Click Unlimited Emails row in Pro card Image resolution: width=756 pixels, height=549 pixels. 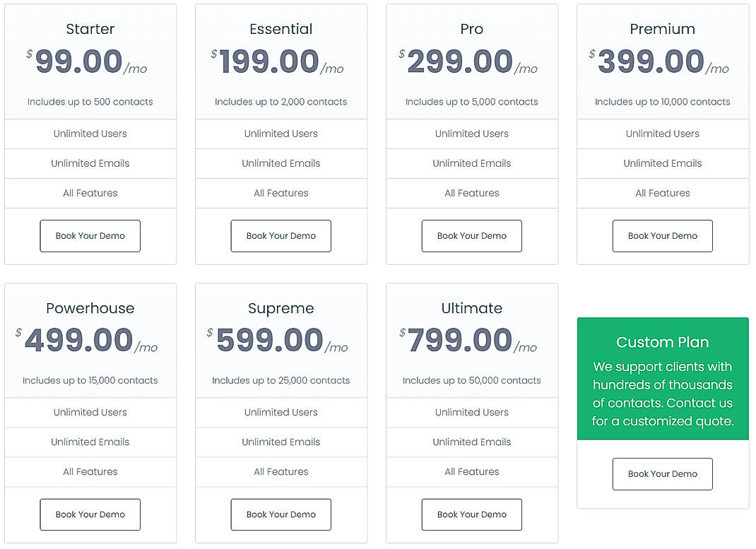[x=471, y=163]
